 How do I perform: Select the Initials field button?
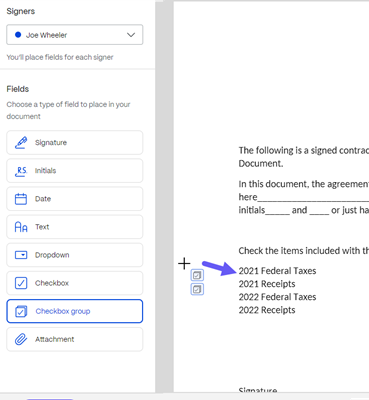(x=75, y=171)
